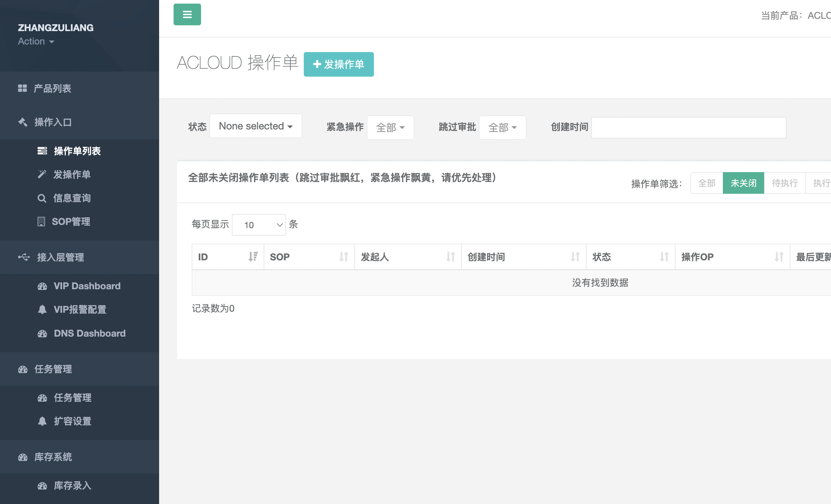Image resolution: width=831 pixels, height=504 pixels.
Task: Click the magic wand icon beside 发操作单
Action: coord(42,174)
